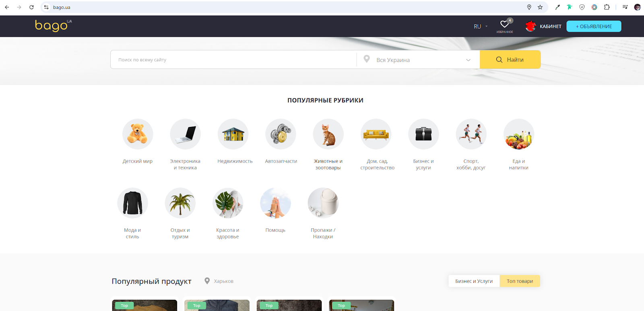644x311 pixels.
Task: Expand the Вся Украина region dropdown
Action: coord(419,60)
